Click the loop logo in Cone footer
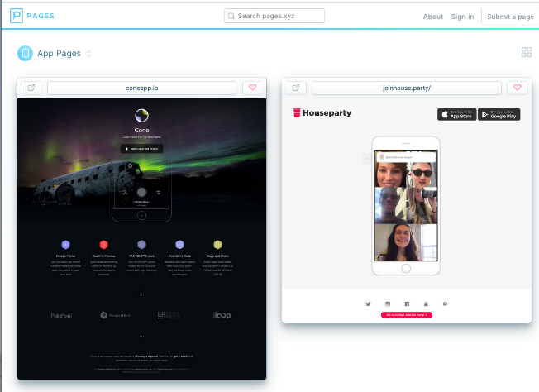This screenshot has height=392, width=539. pyautogui.click(x=222, y=315)
